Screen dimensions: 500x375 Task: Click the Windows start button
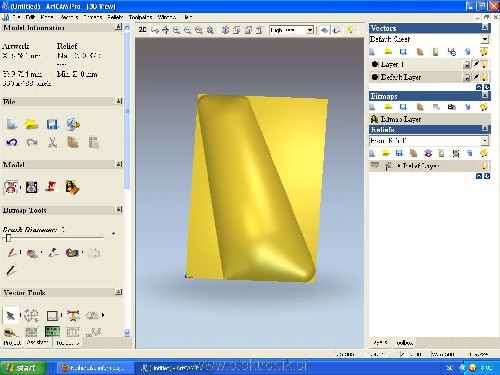(23, 367)
